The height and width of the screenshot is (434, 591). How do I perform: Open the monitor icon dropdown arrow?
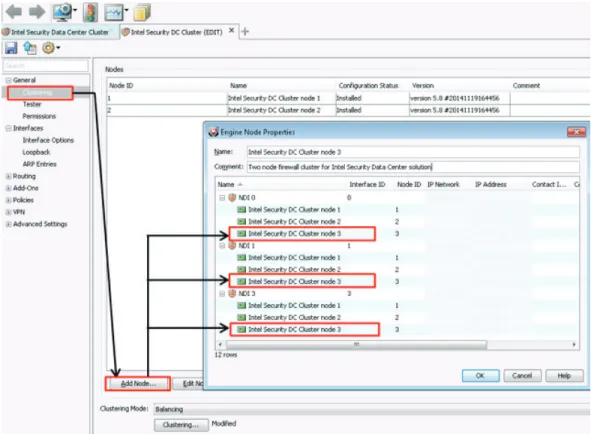[x=75, y=11]
